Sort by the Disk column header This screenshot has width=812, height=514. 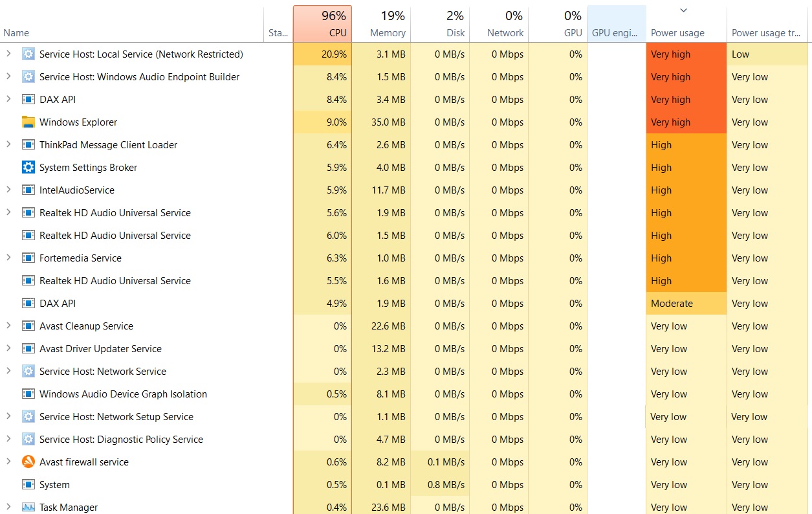440,24
